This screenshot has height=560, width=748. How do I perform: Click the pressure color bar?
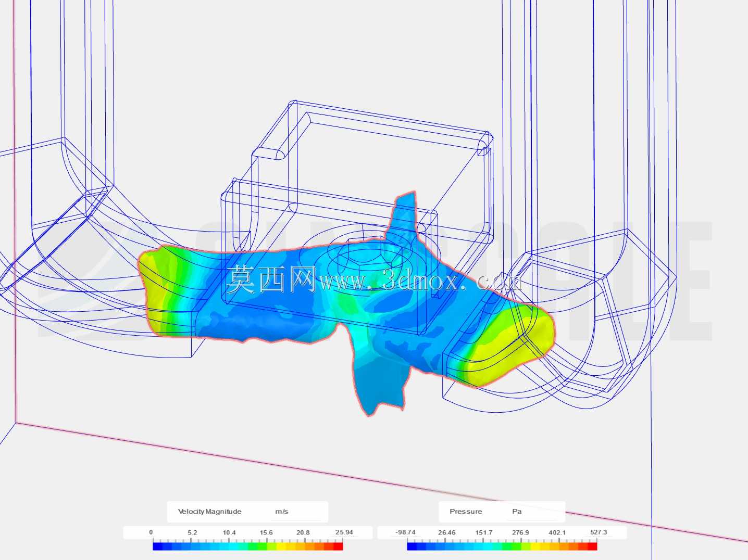point(502,545)
